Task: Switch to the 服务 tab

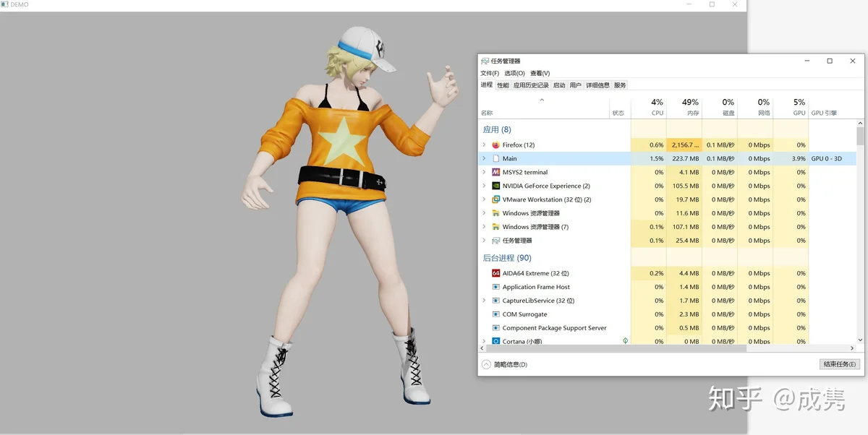Action: pyautogui.click(x=621, y=85)
